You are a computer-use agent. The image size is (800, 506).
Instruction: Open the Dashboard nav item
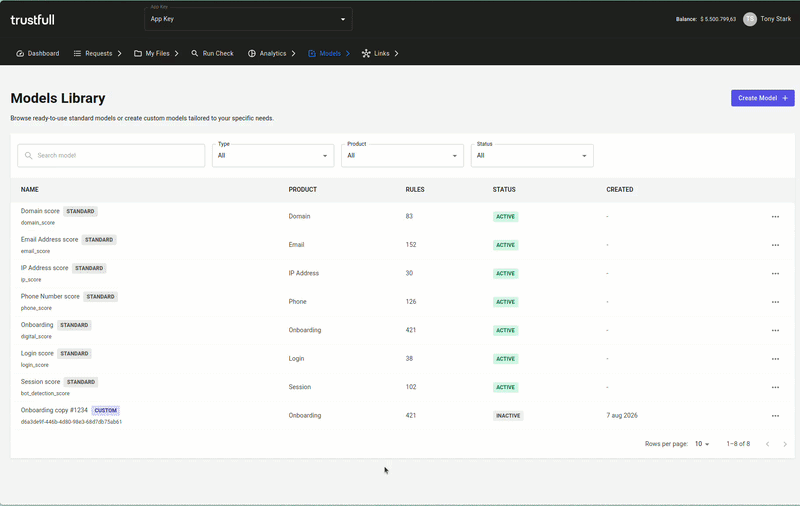[38, 54]
